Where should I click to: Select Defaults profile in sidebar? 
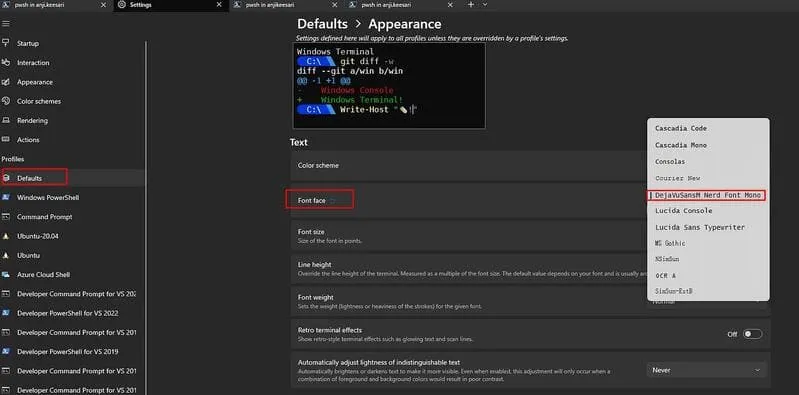point(72,178)
